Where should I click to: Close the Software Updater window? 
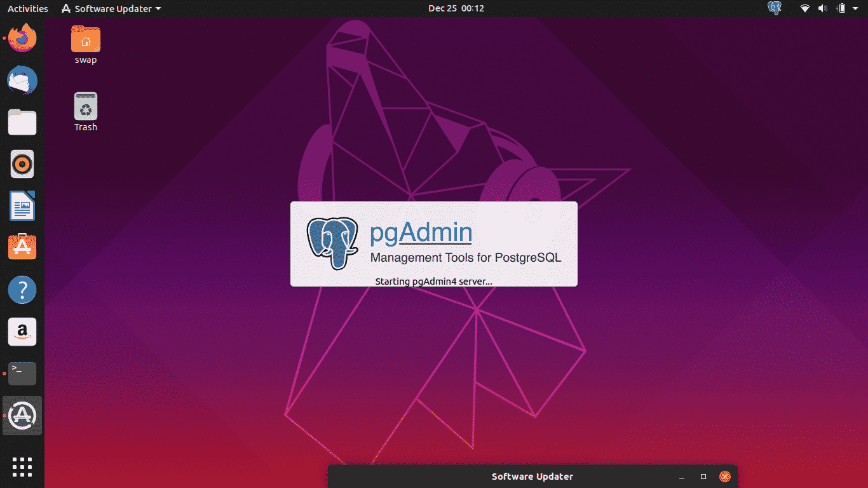725,477
